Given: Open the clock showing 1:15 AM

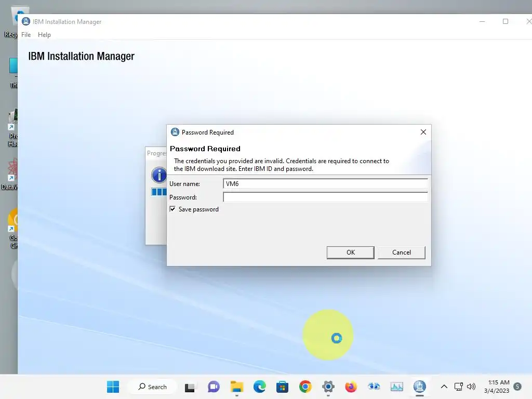Looking at the screenshot, I should 496,387.
